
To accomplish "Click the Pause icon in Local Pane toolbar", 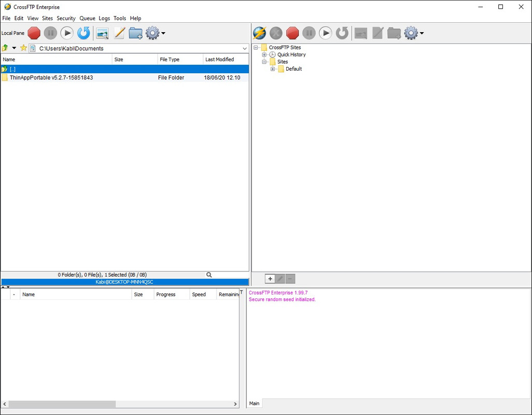I will (50, 33).
